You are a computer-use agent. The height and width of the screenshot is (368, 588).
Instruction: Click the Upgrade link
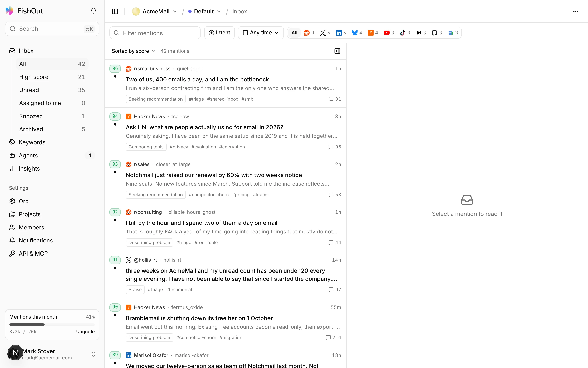click(85, 331)
